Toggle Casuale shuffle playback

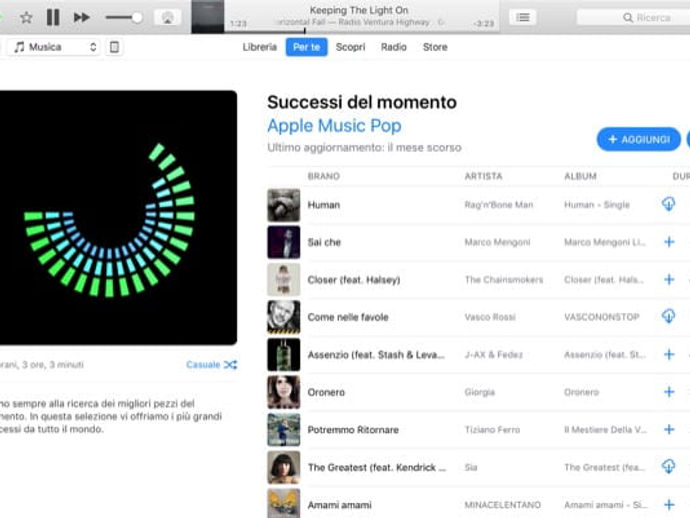[x=212, y=364]
